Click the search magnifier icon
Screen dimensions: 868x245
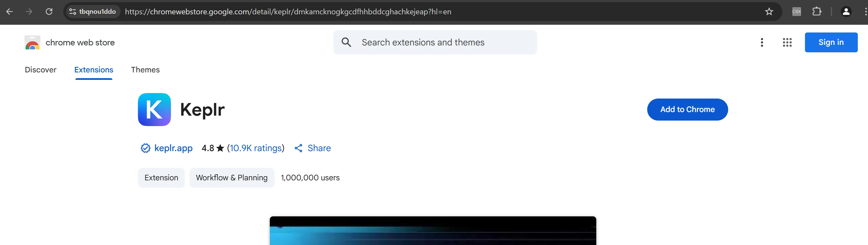(346, 42)
